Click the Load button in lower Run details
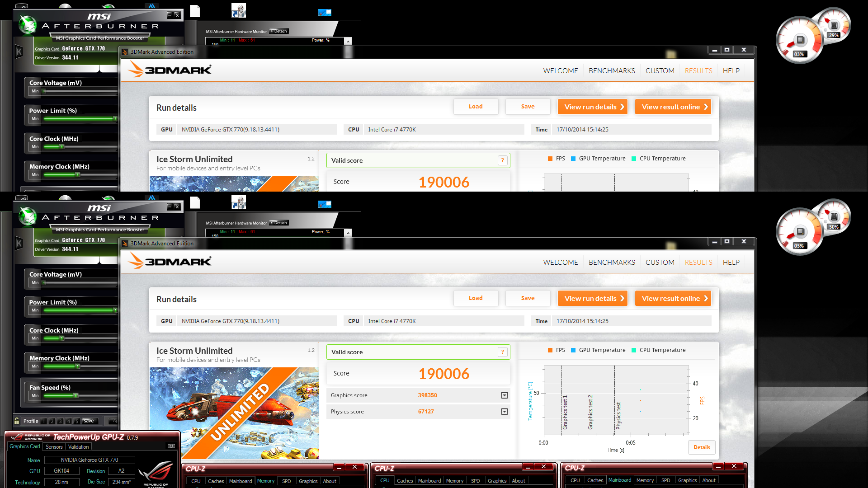Image resolution: width=868 pixels, height=488 pixels. [476, 298]
